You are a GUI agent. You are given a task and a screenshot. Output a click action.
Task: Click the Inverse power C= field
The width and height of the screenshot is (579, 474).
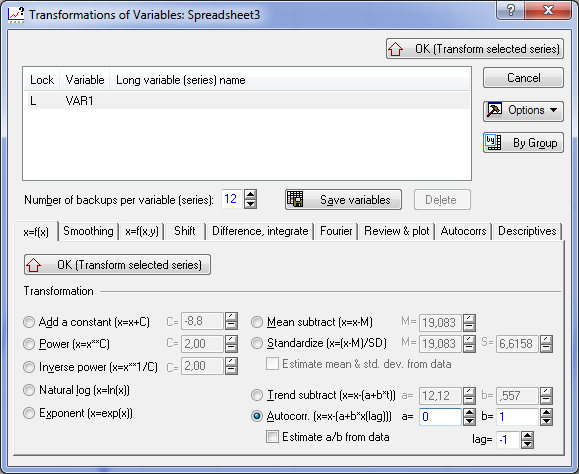click(202, 366)
